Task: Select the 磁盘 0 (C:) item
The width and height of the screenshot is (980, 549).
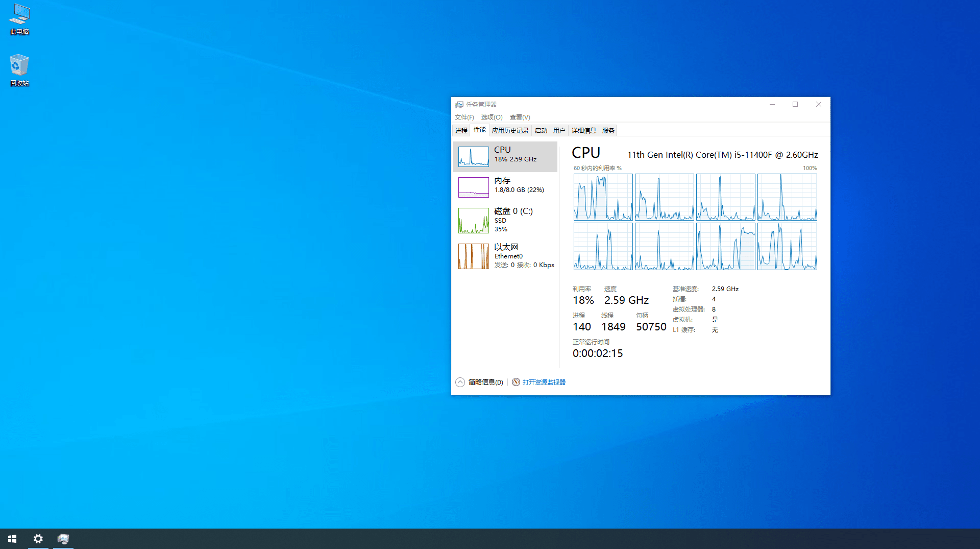Action: coord(505,221)
